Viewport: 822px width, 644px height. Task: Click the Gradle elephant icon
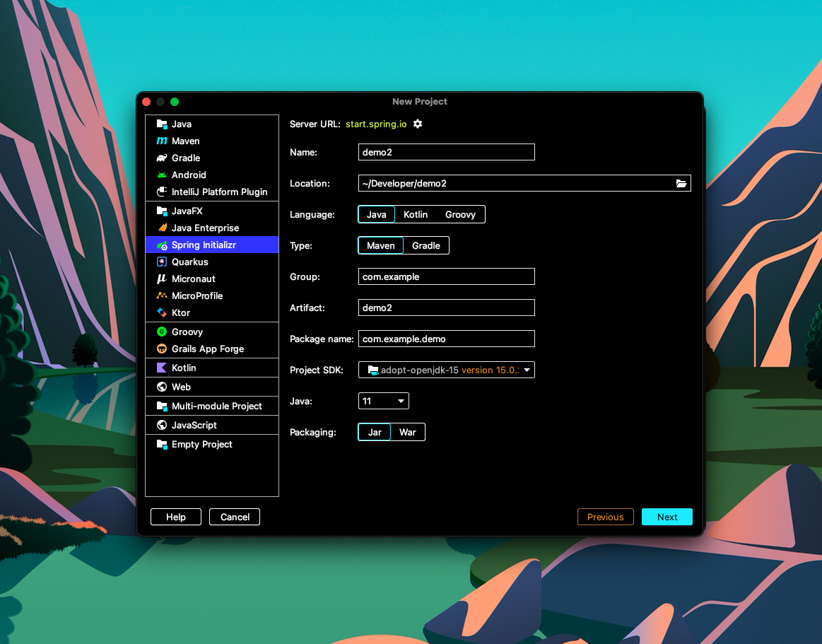click(162, 158)
